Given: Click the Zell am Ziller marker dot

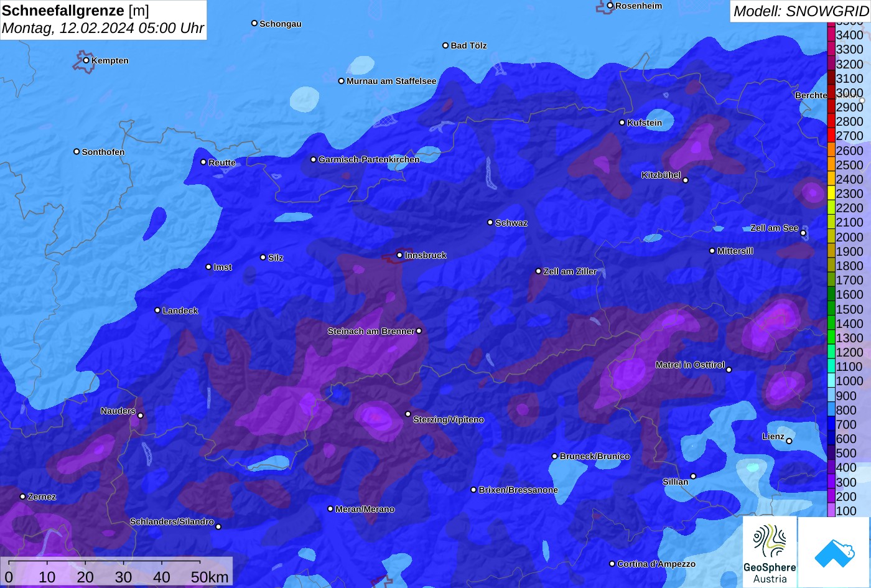Looking at the screenshot, I should tap(539, 271).
